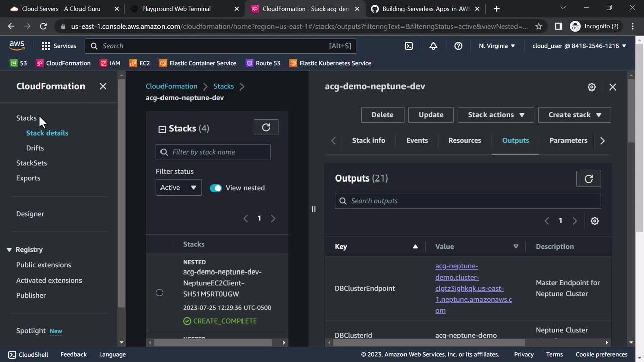Open Exports in the sidebar
644x362 pixels.
28,178
